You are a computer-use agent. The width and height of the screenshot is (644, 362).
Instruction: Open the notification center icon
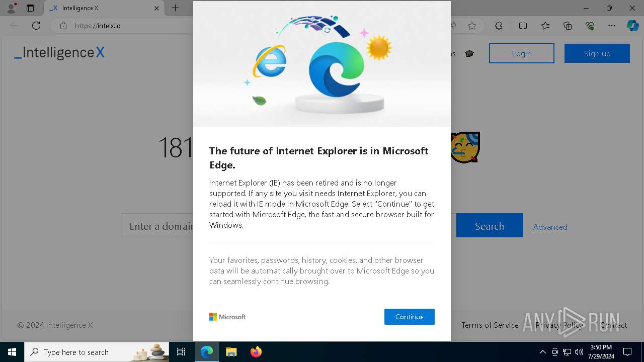pyautogui.click(x=627, y=352)
